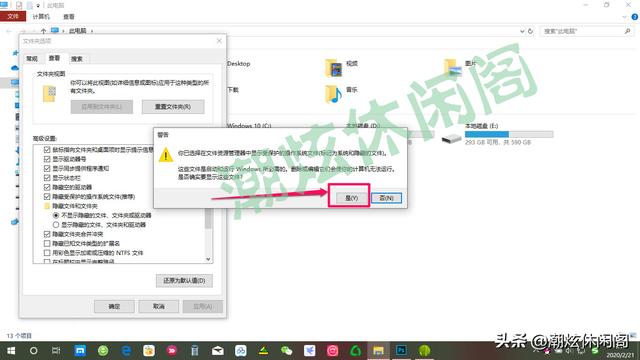Toggle 隐藏文件夹合并冲突 checkbox

click(47, 234)
